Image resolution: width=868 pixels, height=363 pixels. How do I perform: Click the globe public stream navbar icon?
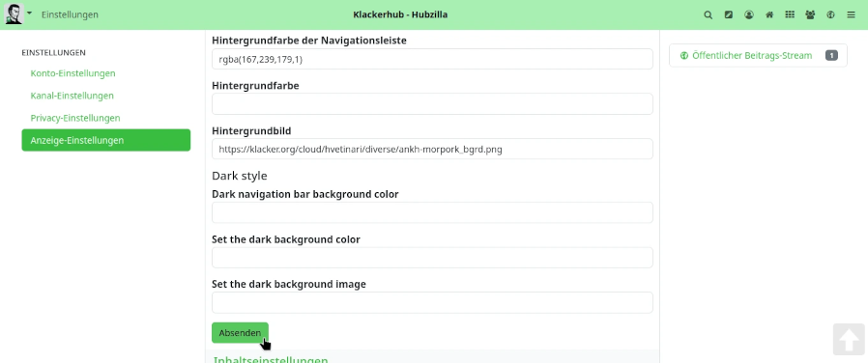830,14
